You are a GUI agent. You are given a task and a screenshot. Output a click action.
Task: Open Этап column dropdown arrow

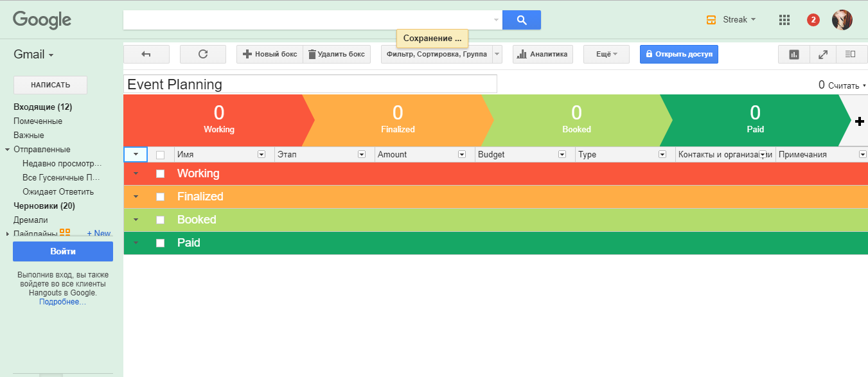pos(362,155)
